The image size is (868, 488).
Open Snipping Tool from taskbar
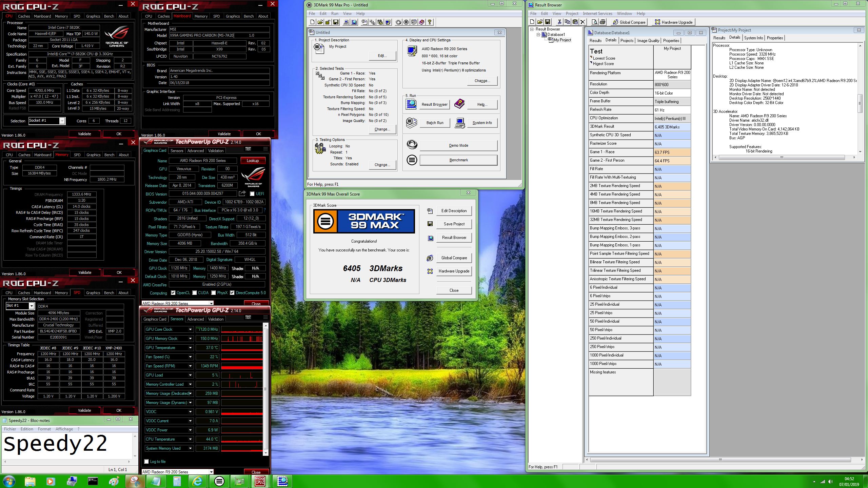pyautogui.click(x=135, y=481)
